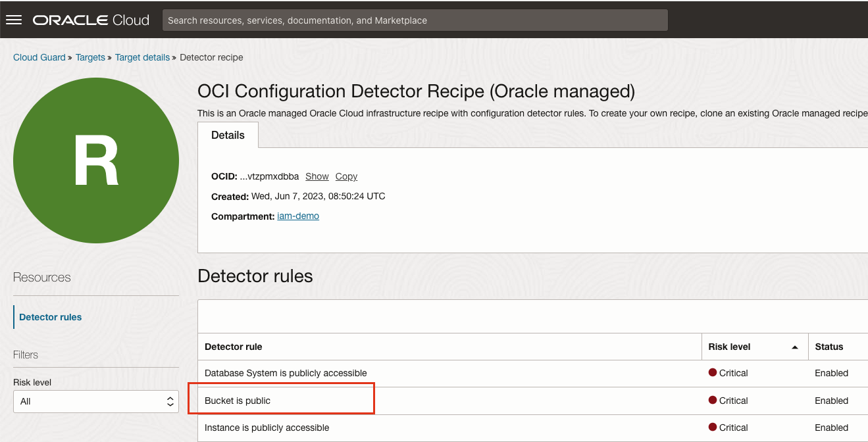Select 'Instance is publicly accessible' rule
868x442 pixels.
[267, 428]
